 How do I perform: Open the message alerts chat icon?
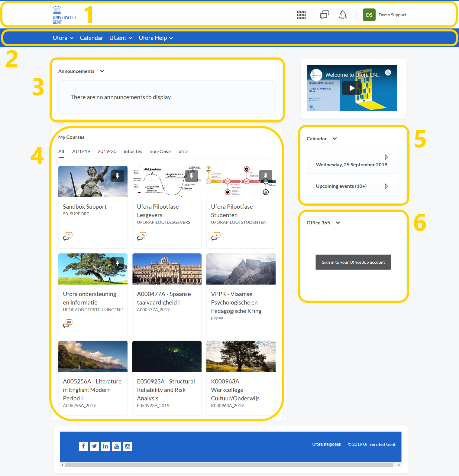coord(324,15)
